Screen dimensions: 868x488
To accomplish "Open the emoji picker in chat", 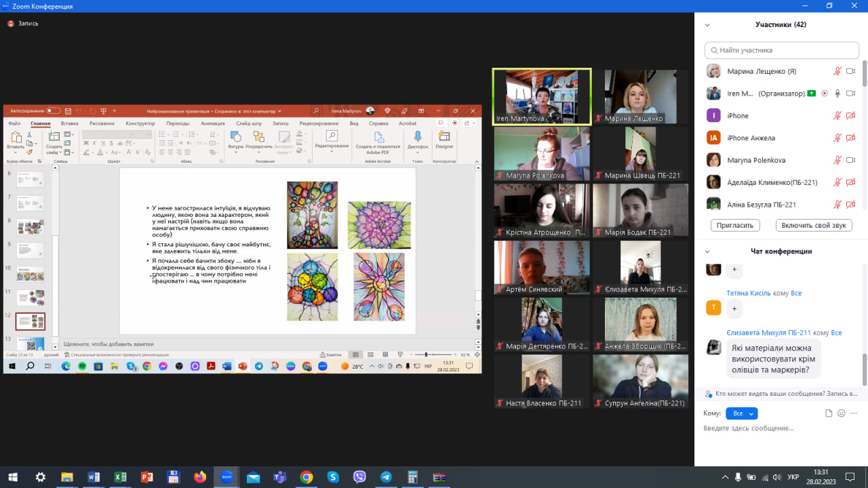I will [x=842, y=413].
